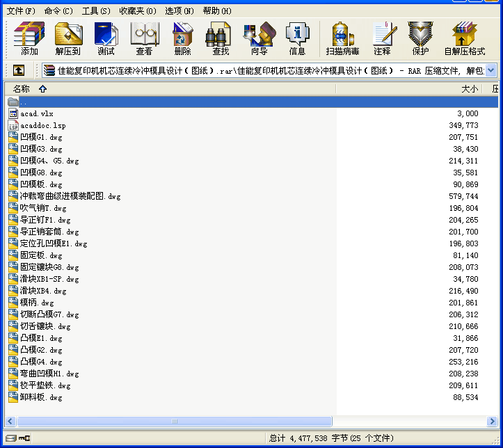This screenshot has width=503, height=448.
Task: Select file 吹气销T.dwg
Action: click(43, 208)
